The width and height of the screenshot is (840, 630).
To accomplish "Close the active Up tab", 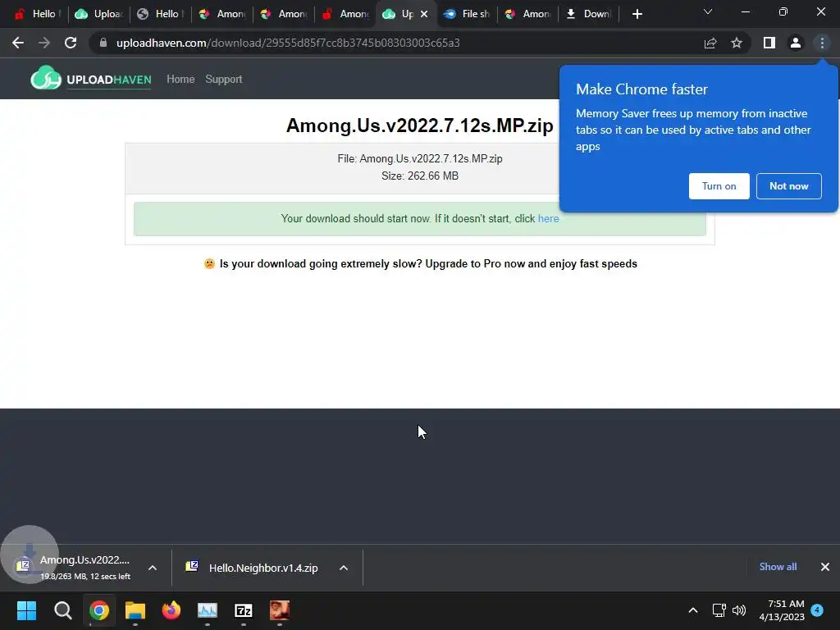I will point(424,14).
